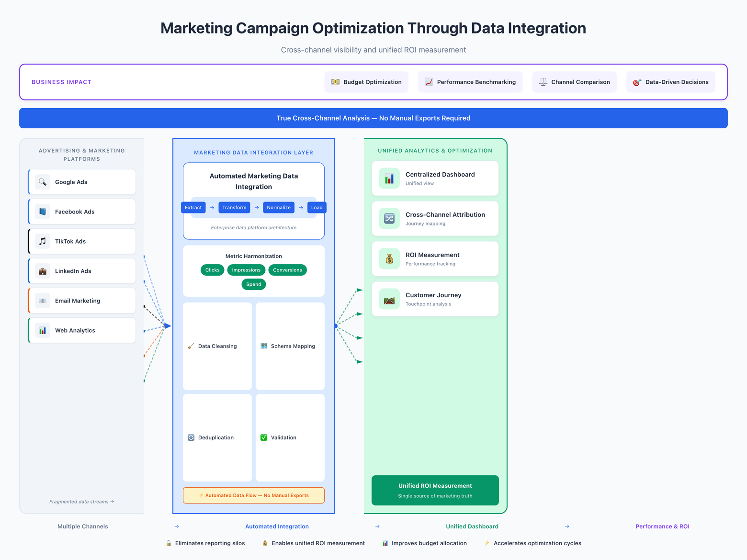The height and width of the screenshot is (560, 747).
Task: Click the arrow after Unified Dashboard
Action: pos(567,526)
